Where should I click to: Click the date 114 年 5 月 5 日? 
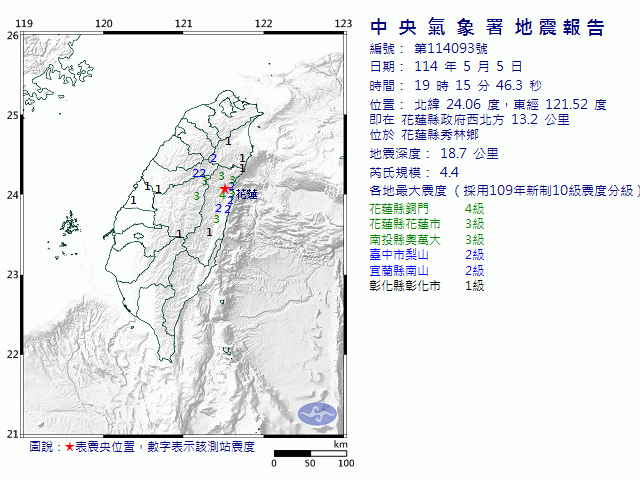pyautogui.click(x=468, y=67)
